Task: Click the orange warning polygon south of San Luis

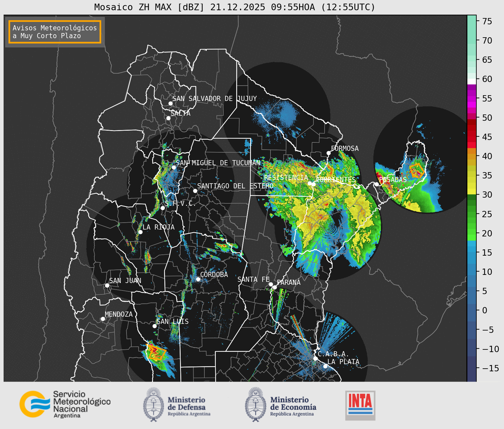Action: tap(156, 352)
